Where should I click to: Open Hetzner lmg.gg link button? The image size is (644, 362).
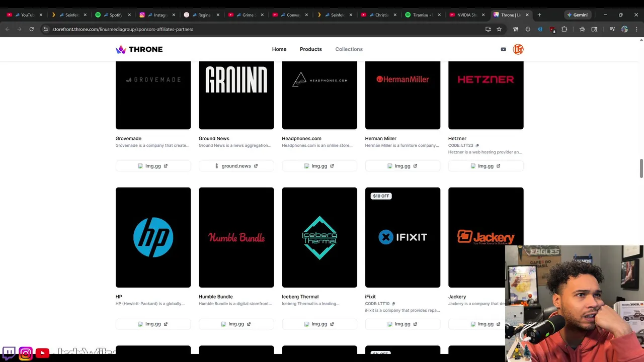[x=486, y=166]
